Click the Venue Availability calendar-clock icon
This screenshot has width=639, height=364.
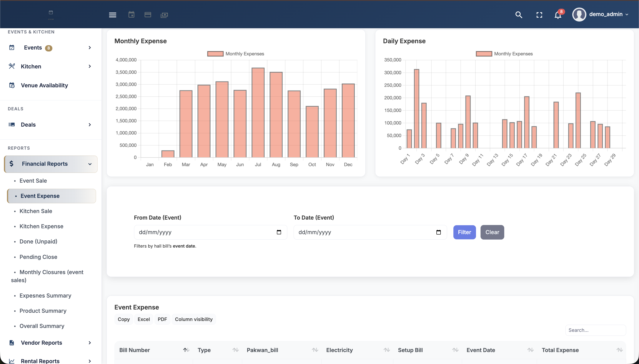[x=12, y=85]
